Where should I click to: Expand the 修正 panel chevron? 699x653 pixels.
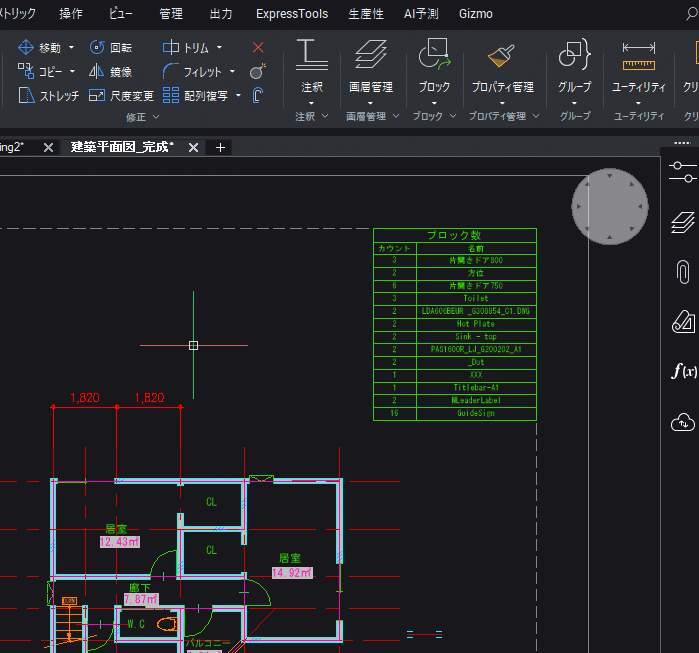(x=156, y=117)
